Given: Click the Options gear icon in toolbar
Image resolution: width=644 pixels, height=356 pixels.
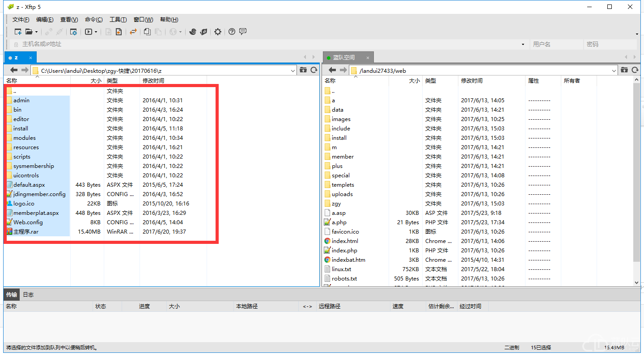Looking at the screenshot, I should [218, 32].
